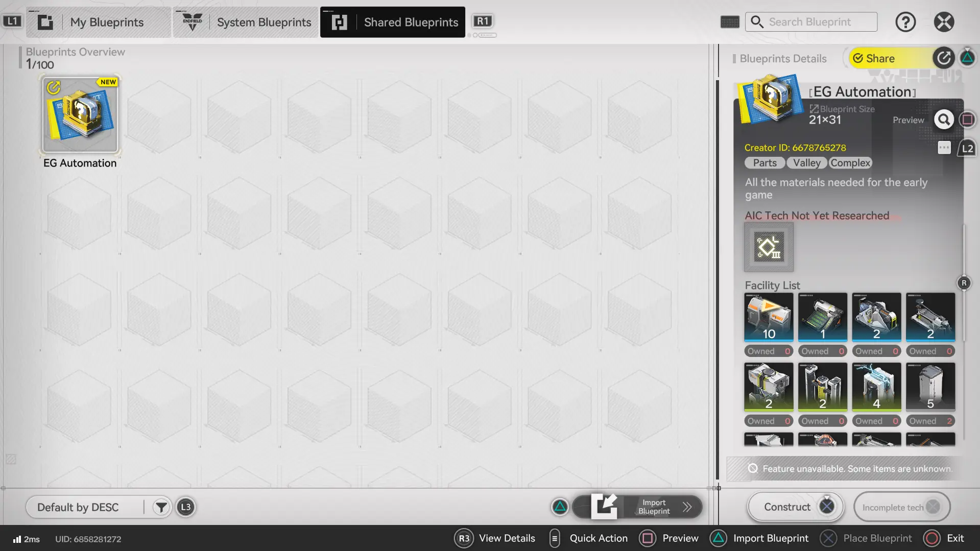
Task: Click the filter funnel icon
Action: pos(161,507)
